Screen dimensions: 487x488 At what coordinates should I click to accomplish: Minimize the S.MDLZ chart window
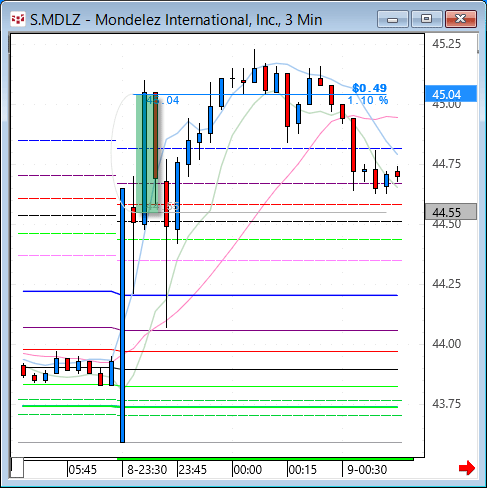[393, 19]
